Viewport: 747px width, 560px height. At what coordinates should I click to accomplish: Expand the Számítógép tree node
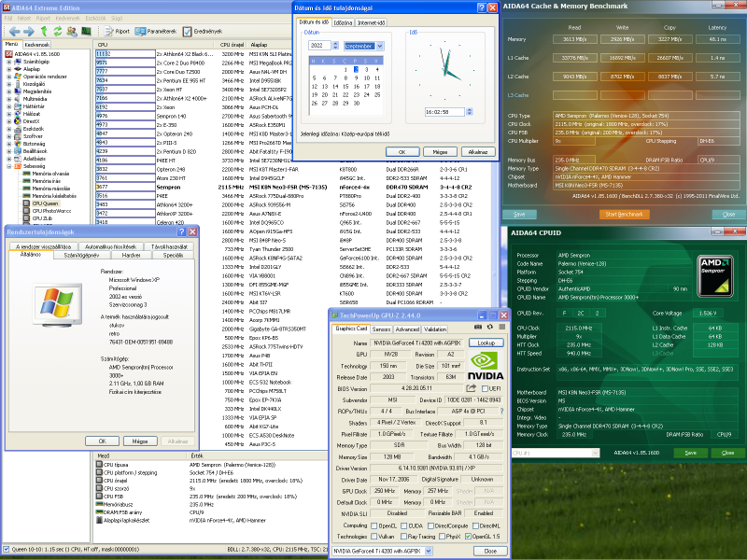pyautogui.click(x=8, y=62)
